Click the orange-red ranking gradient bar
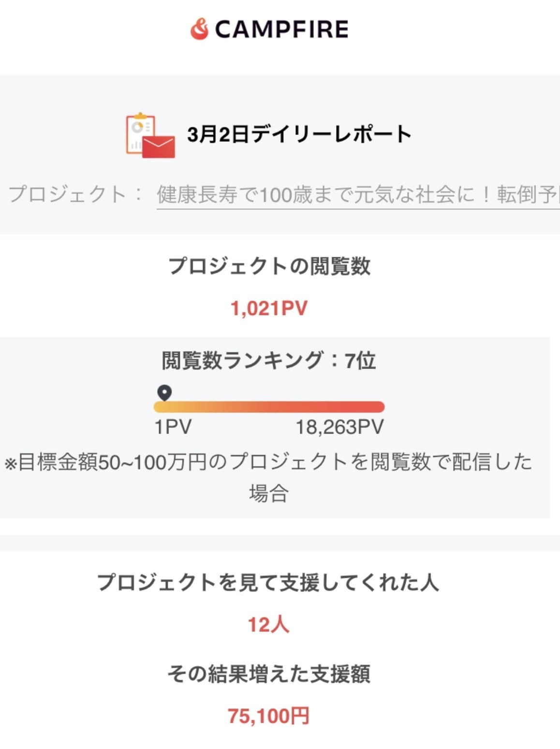The image size is (560, 749). (x=269, y=407)
